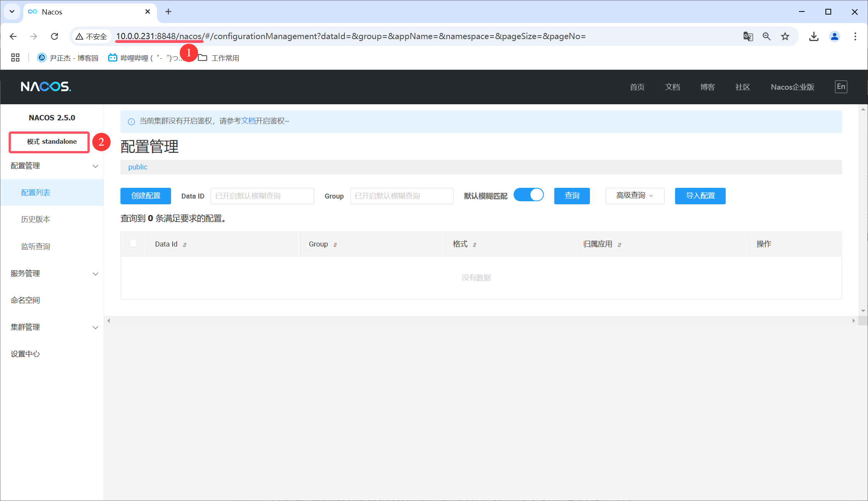Sort table by Data Id column icon

point(185,245)
